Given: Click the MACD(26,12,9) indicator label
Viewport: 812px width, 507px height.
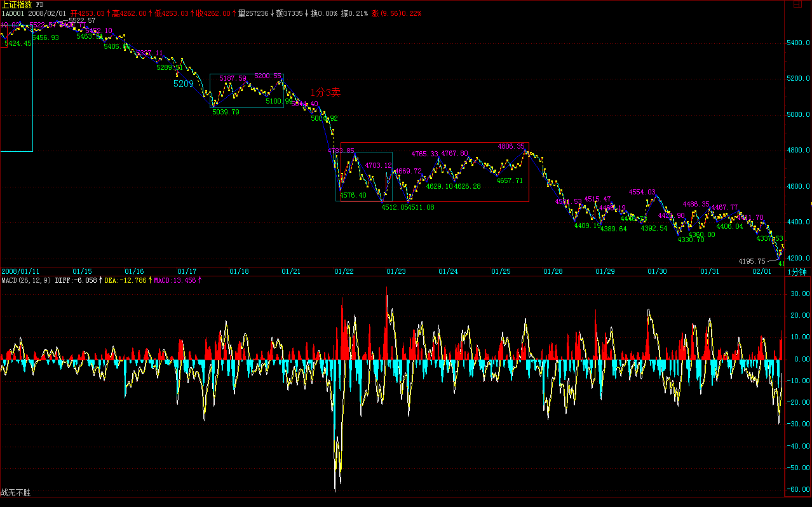Looking at the screenshot, I should click(26, 280).
